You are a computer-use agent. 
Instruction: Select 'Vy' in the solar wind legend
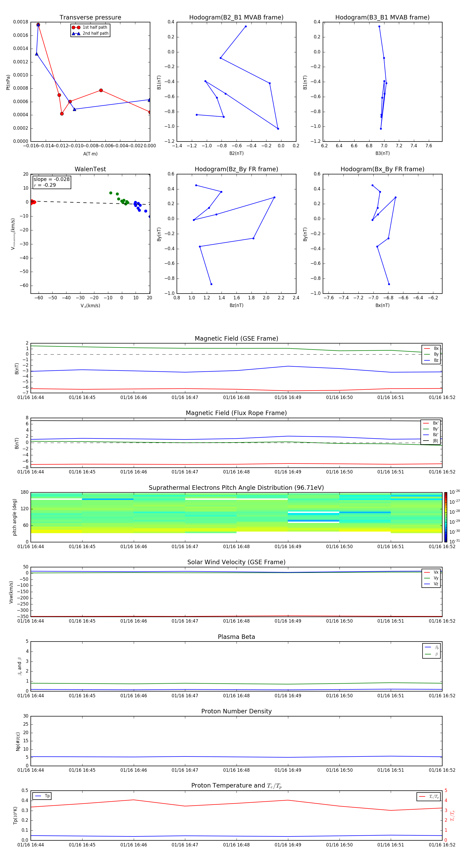pos(431,578)
